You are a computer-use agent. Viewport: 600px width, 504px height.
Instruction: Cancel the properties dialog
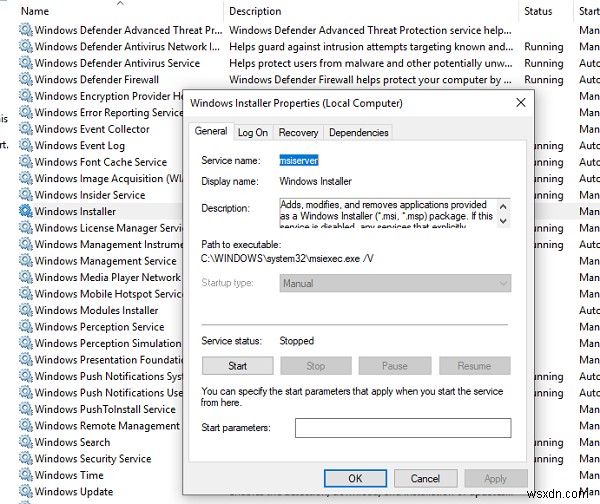425,478
